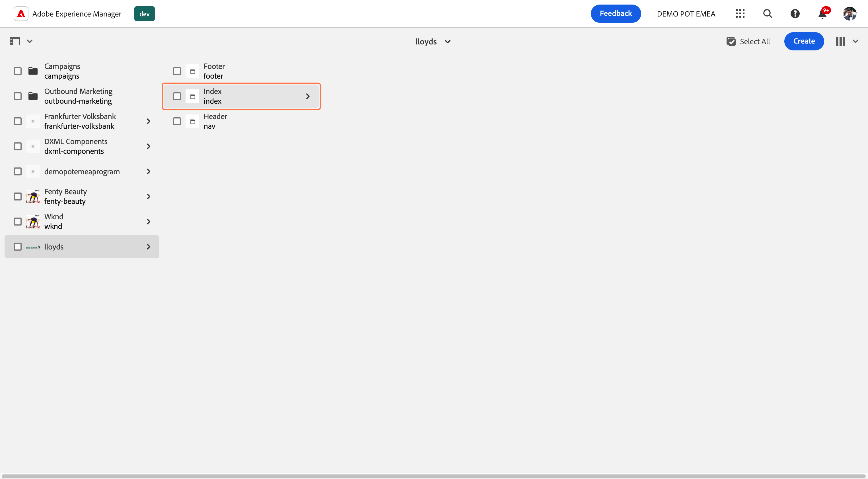Open the solutions grid switcher icon

pyautogui.click(x=740, y=14)
